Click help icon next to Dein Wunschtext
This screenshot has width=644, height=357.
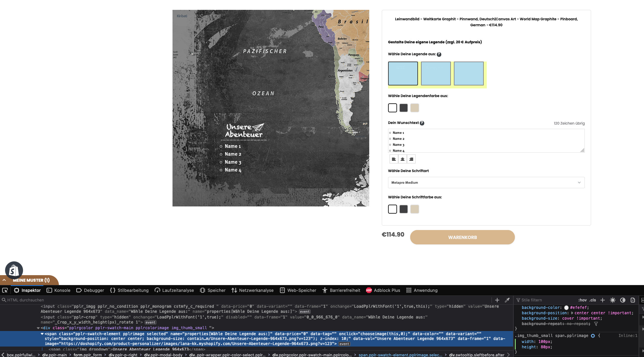tap(422, 123)
